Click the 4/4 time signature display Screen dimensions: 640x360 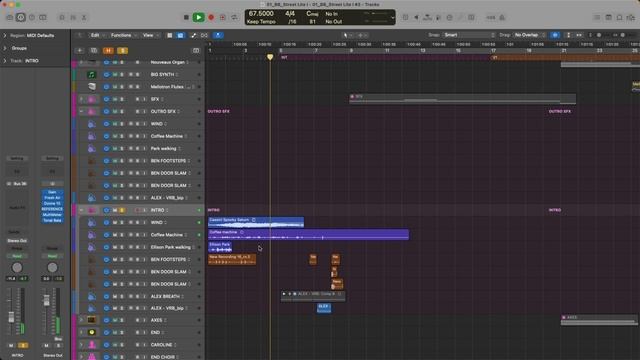(x=290, y=14)
